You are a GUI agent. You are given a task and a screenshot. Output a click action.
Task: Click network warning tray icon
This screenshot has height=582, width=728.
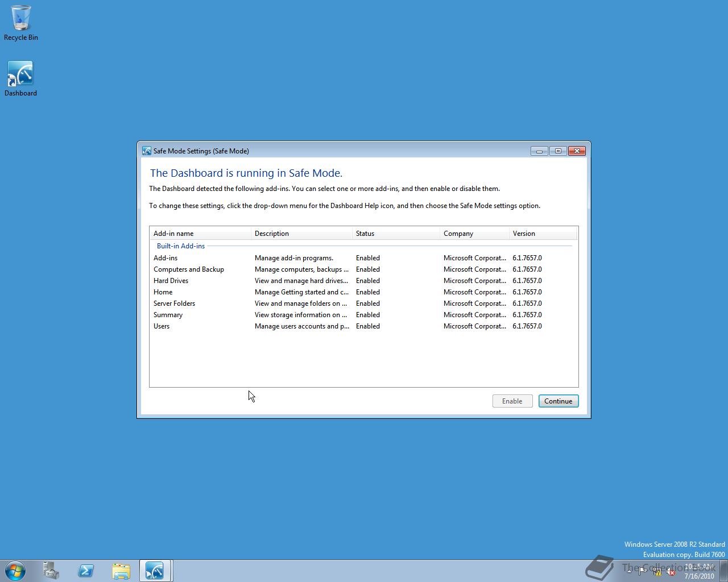click(x=657, y=572)
